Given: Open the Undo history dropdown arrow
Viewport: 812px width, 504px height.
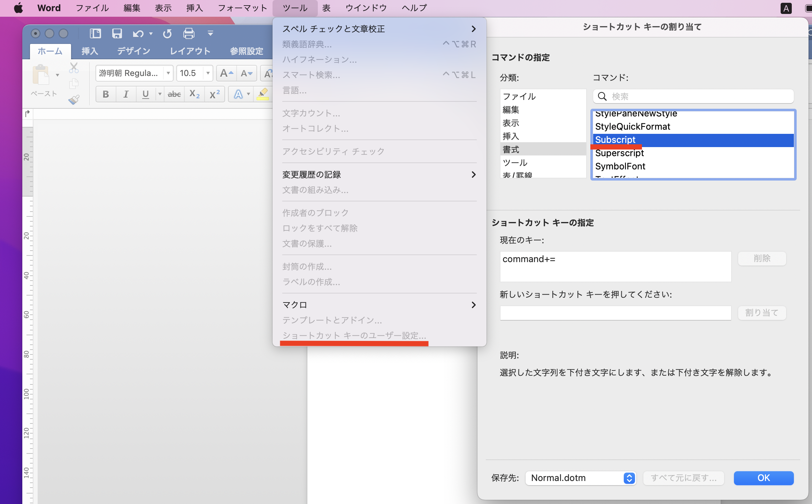Looking at the screenshot, I should [x=151, y=34].
